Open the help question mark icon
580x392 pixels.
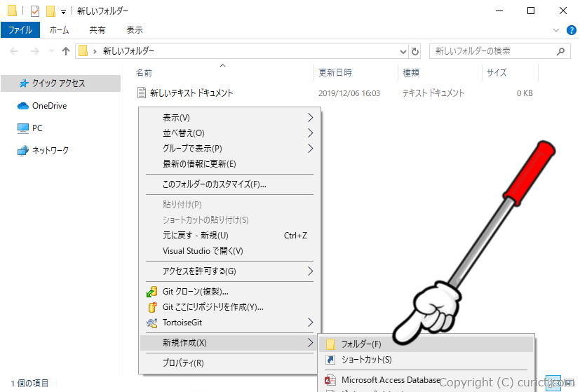point(572,30)
